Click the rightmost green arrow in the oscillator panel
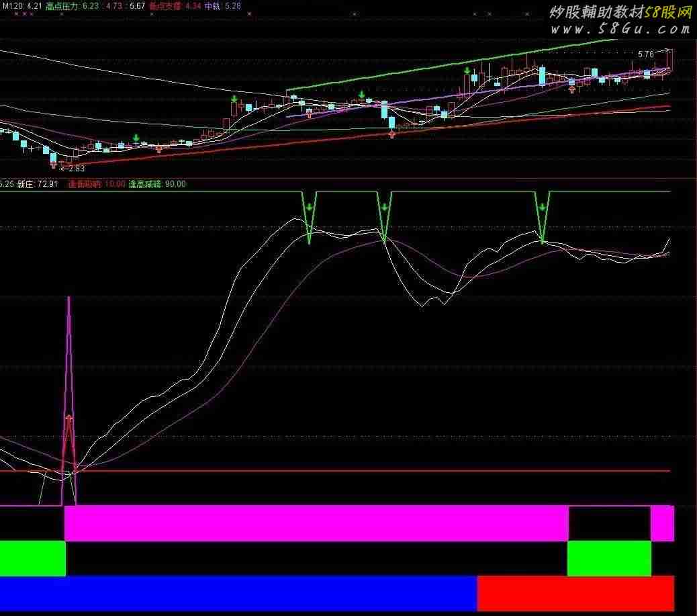697x616 pixels. (542, 208)
